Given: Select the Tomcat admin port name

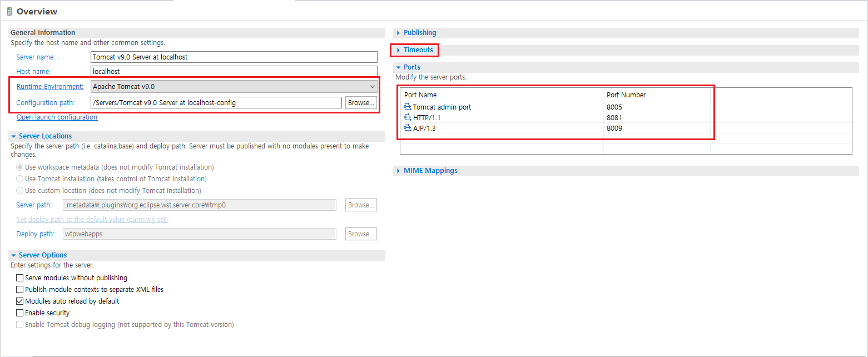Looking at the screenshot, I should coord(442,107).
